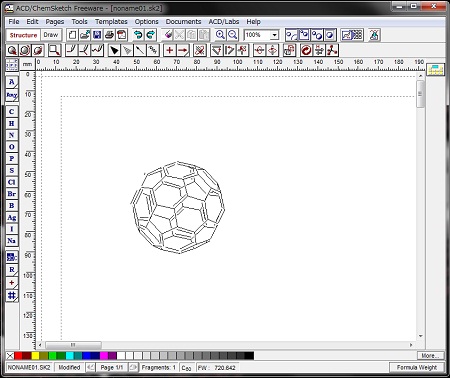Viewport: 450px width, 378px height.
Task: Select the Nitrogen (N) atom button
Action: pyautogui.click(x=12, y=135)
